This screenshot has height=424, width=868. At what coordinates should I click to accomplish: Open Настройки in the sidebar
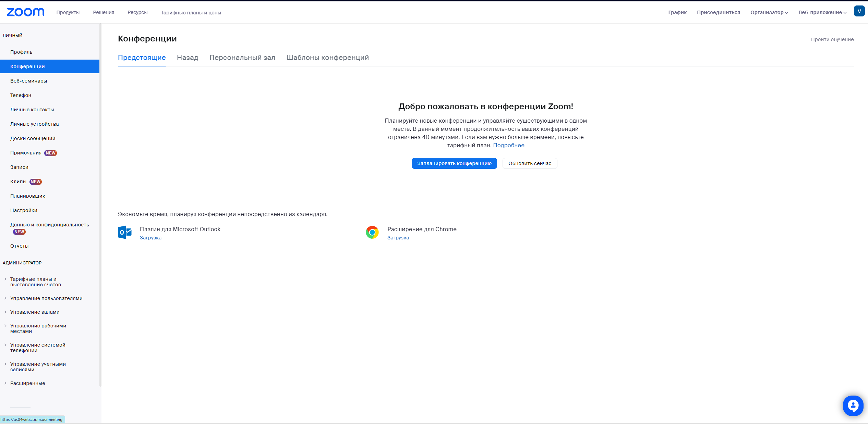tap(24, 210)
